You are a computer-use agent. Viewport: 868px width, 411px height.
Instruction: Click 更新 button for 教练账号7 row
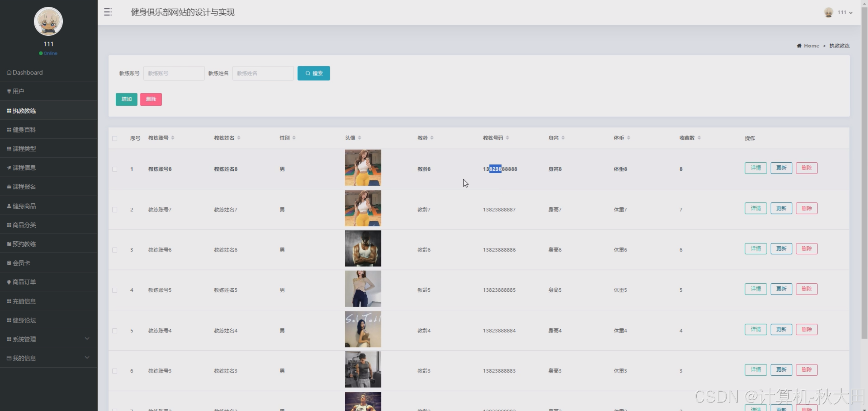(781, 208)
